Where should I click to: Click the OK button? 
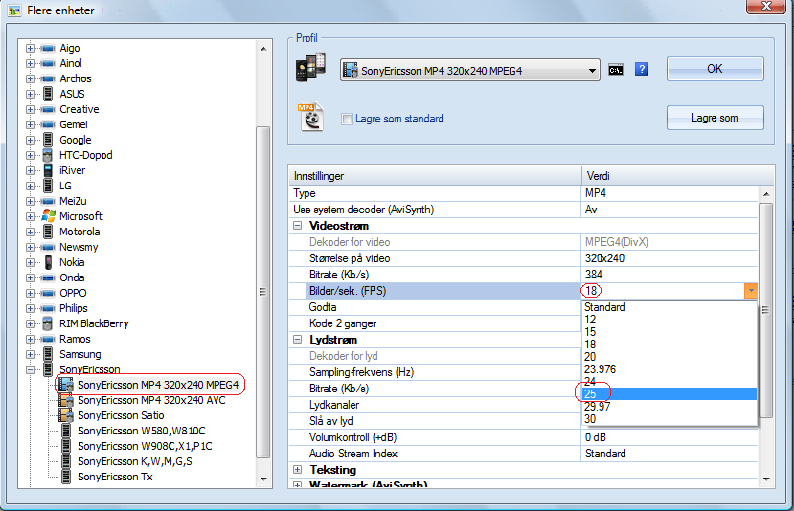pos(715,69)
